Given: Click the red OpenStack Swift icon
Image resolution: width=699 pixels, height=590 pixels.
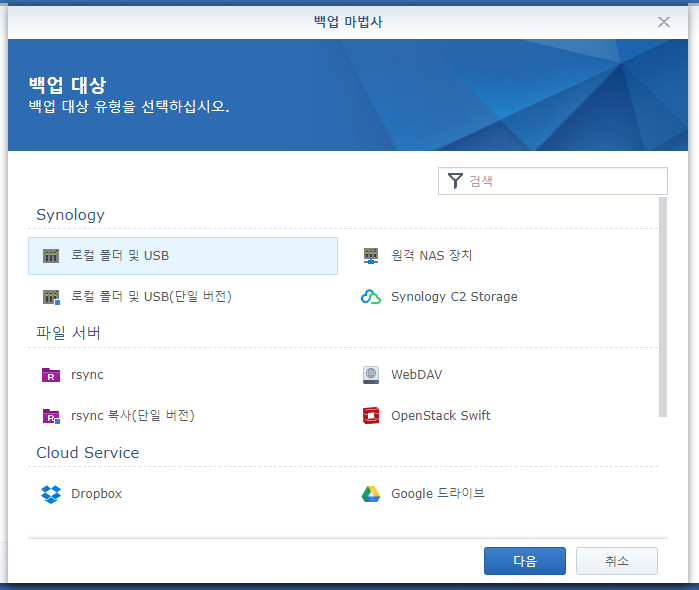Looking at the screenshot, I should coord(371,416).
